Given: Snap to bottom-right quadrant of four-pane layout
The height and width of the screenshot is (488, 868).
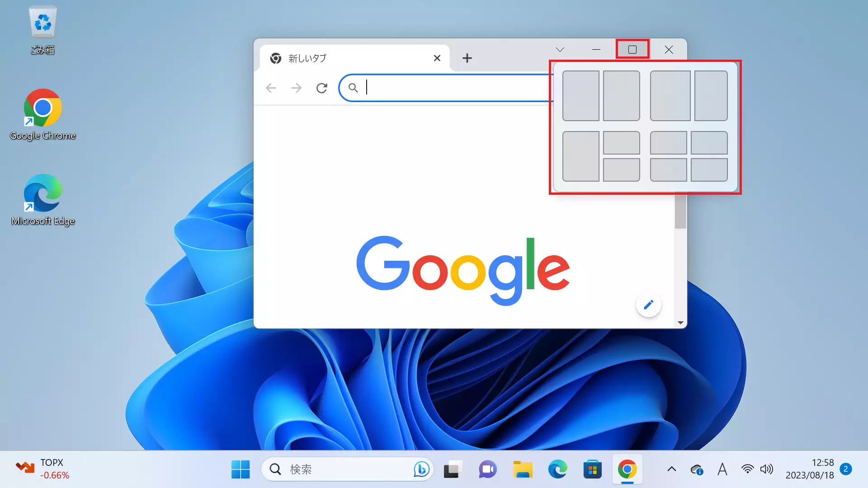Looking at the screenshot, I should click(x=709, y=170).
